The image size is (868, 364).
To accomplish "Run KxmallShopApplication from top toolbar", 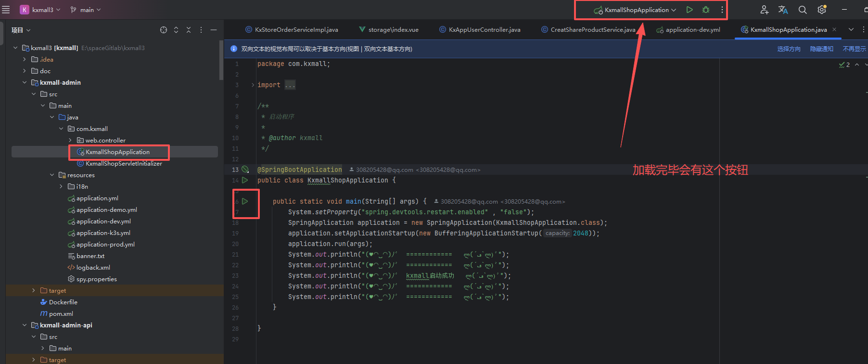I will click(x=689, y=10).
